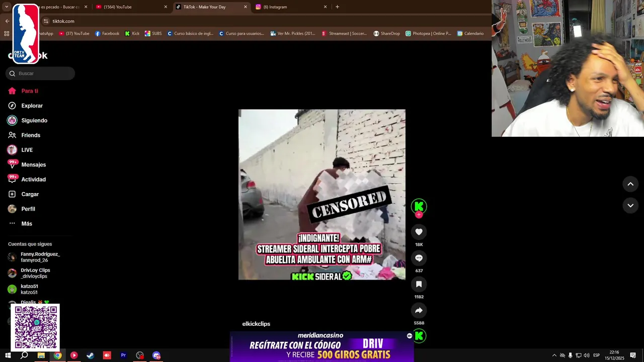
Task: Open the elkickclips username link
Action: (256, 324)
